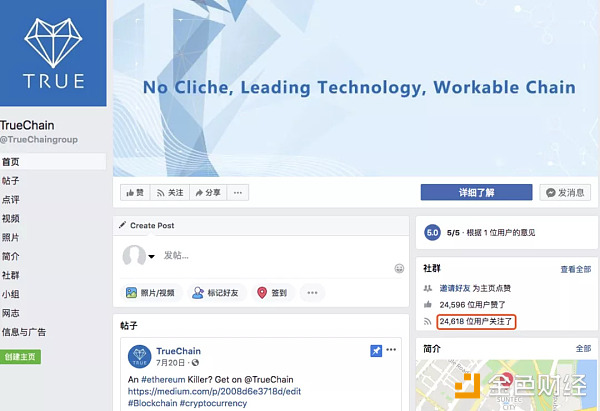Open 全部 link in 简介 section
This screenshot has width=600, height=411.
pyautogui.click(x=584, y=349)
